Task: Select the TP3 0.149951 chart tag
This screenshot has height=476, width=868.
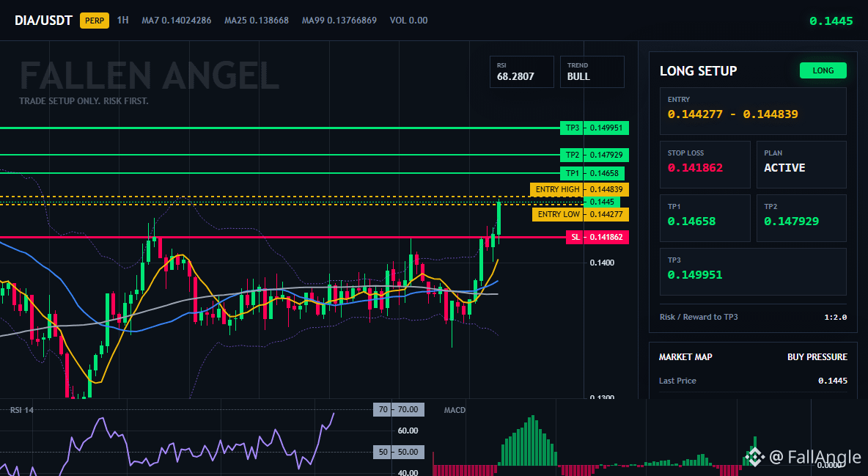Action: click(594, 128)
